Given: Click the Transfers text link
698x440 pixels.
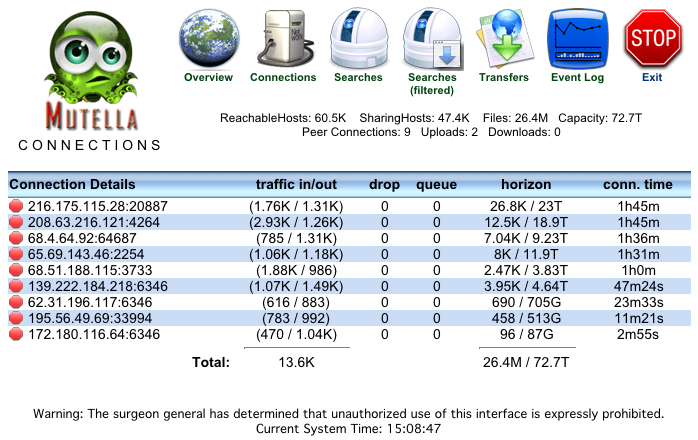Looking at the screenshot, I should (504, 78).
